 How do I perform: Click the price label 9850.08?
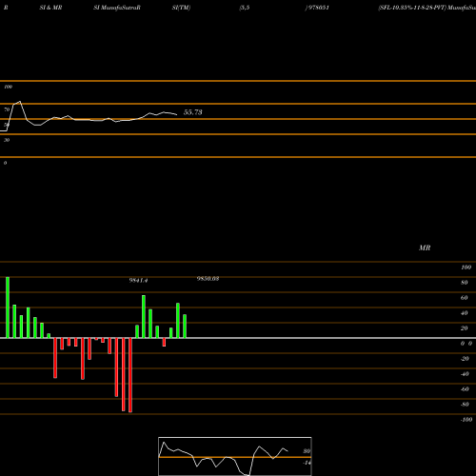tap(208, 279)
